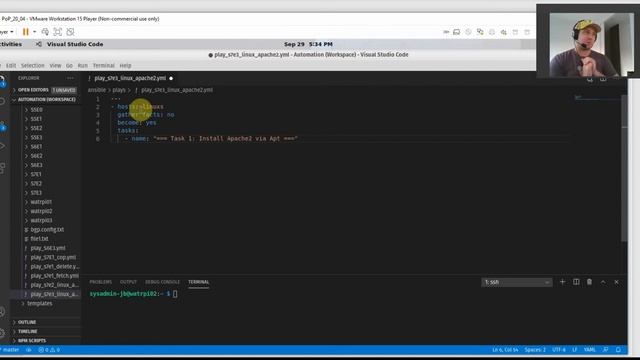Open the View menu

tap(56, 65)
